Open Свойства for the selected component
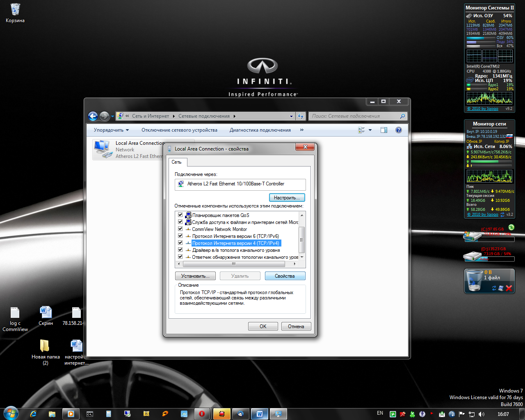 (285, 276)
